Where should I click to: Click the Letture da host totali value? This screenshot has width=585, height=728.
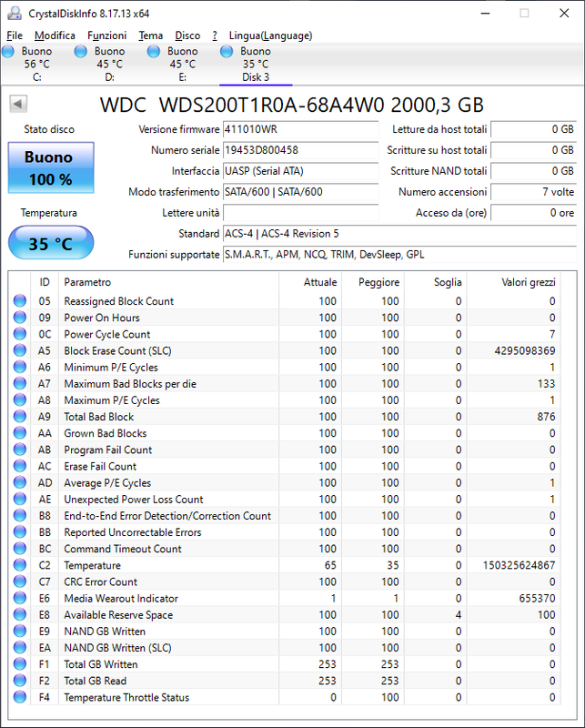pos(533,129)
